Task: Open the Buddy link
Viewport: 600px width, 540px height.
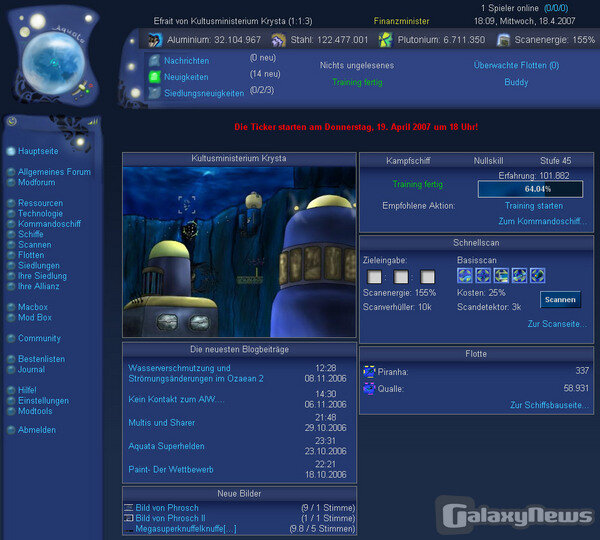Action: (516, 82)
